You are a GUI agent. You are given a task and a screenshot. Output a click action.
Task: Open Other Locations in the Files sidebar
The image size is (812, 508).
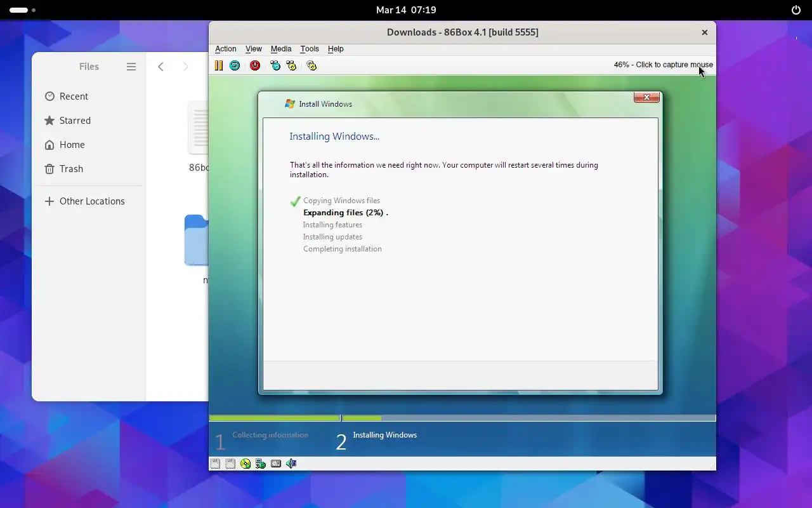tap(89, 201)
